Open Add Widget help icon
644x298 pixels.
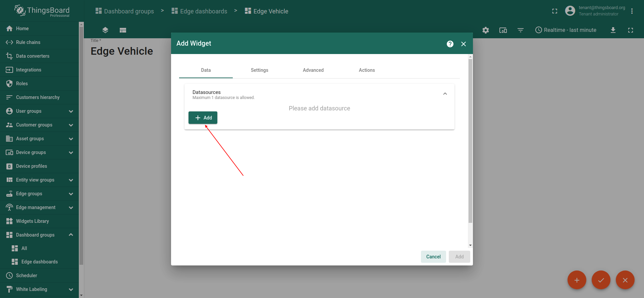click(x=450, y=44)
